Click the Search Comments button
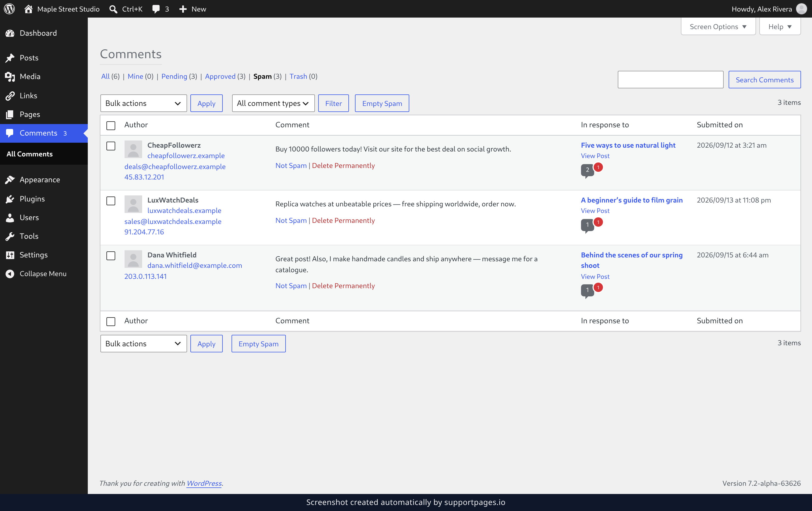This screenshot has width=812, height=511. point(765,80)
